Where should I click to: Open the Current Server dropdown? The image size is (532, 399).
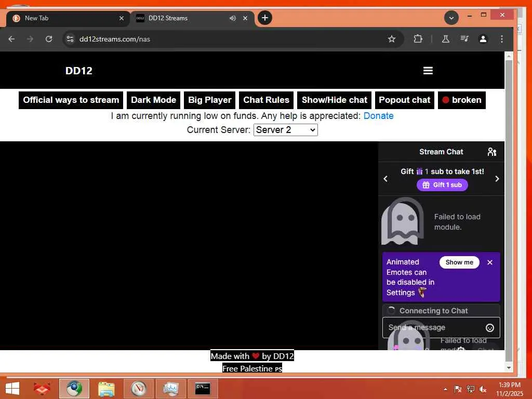286,130
